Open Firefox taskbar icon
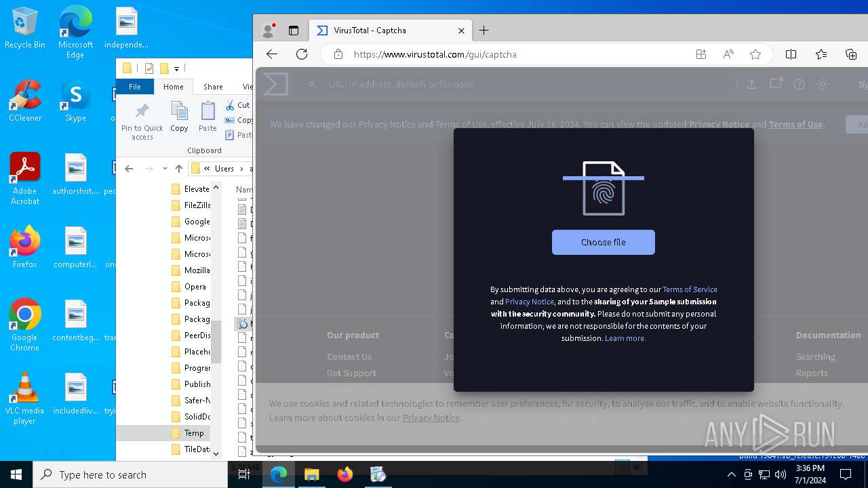868x488 pixels. point(344,474)
